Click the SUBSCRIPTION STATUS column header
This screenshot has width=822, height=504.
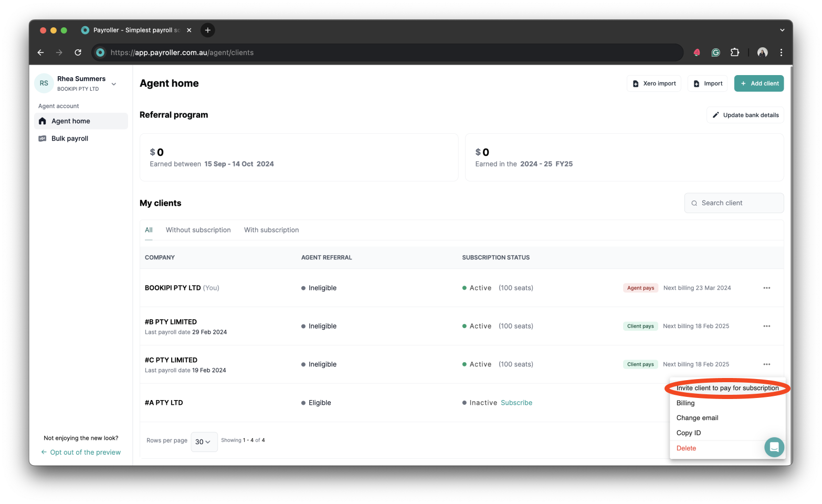[496, 258]
